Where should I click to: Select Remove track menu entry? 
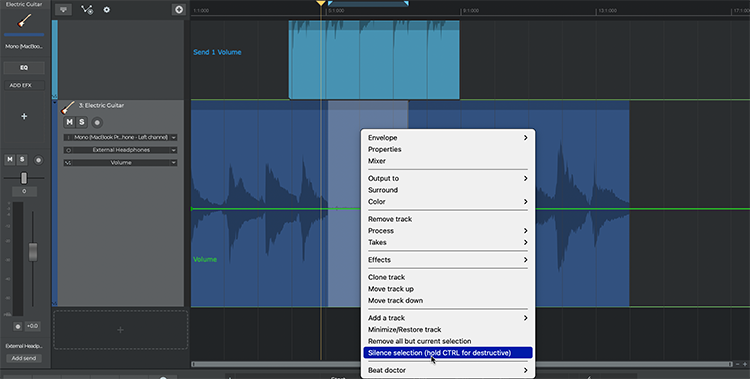(x=448, y=219)
